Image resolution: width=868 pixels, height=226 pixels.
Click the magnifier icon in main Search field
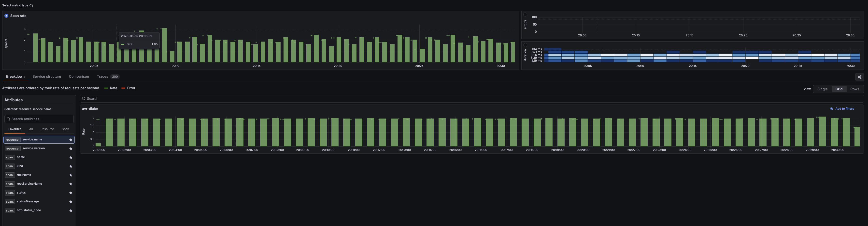84,99
